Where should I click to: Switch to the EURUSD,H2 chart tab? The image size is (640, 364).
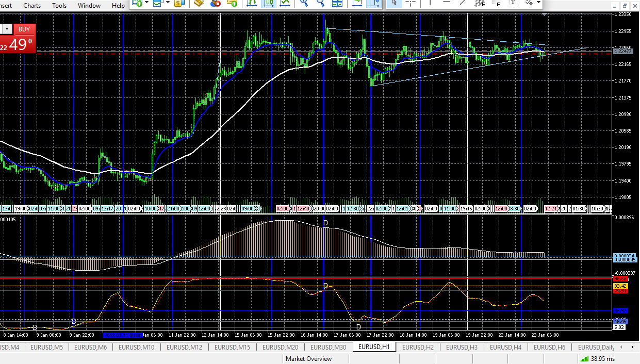pos(418,348)
